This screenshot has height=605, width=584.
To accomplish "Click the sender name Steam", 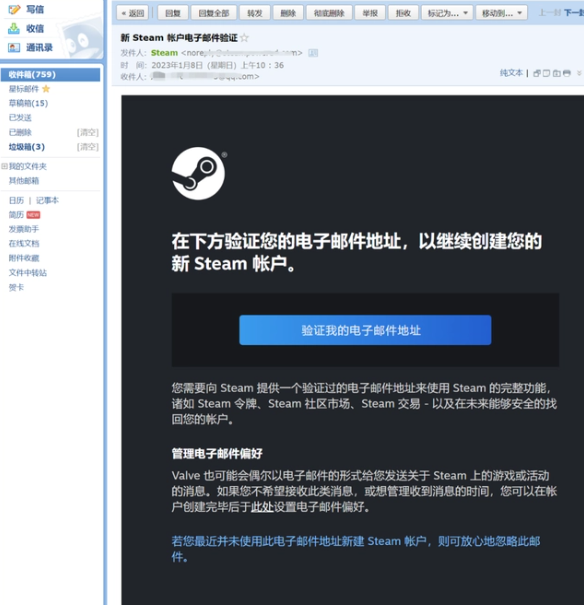I will click(164, 53).
